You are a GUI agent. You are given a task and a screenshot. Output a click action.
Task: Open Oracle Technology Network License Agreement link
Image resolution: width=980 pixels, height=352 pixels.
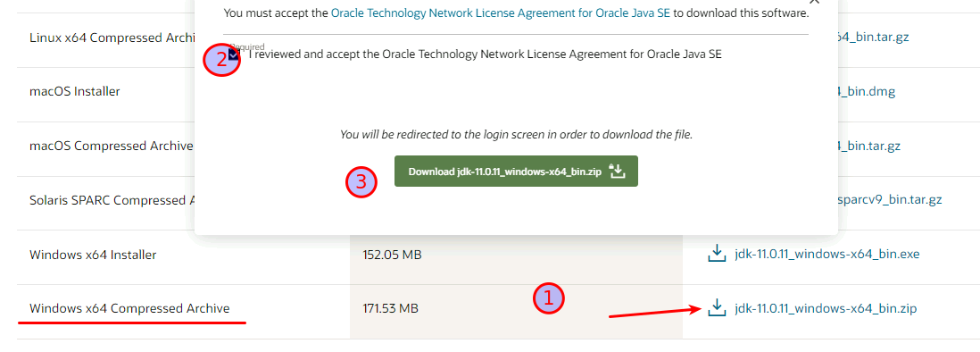(501, 13)
